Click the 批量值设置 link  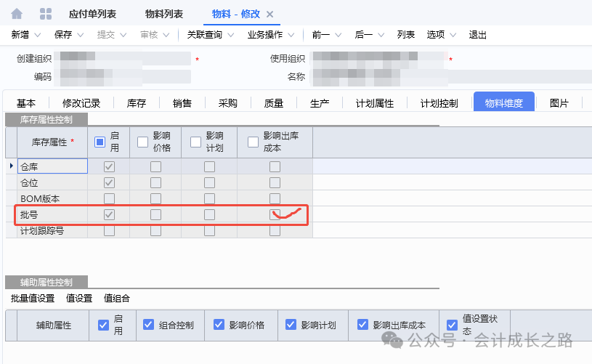(x=33, y=298)
